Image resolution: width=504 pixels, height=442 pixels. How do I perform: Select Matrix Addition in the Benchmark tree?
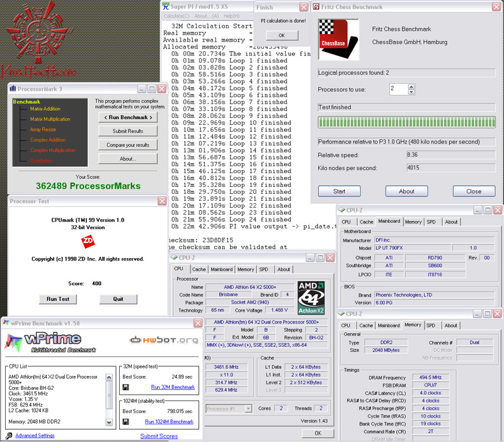(x=45, y=108)
